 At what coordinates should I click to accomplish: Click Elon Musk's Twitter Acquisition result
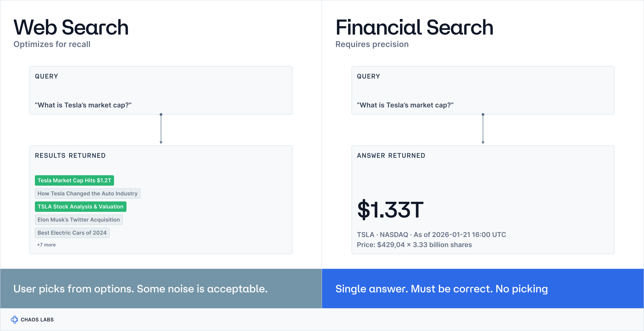coord(78,220)
